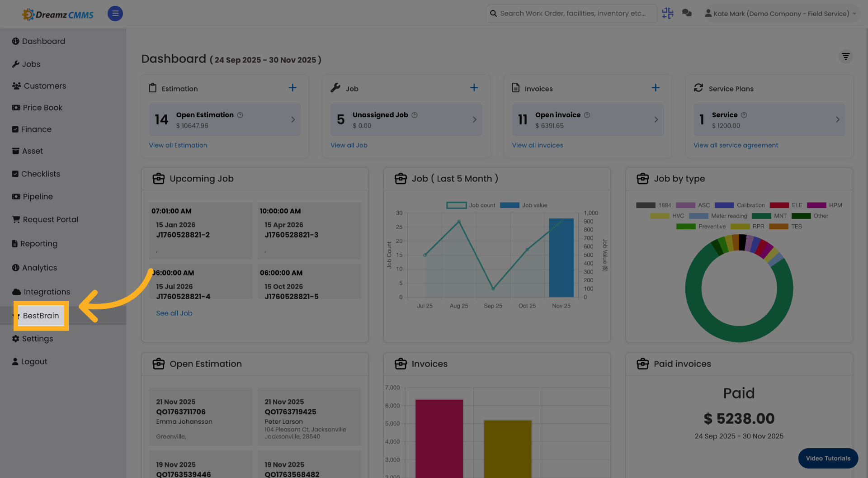
Task: Click the Open Estimation panel briefcase icon
Action: 159,364
